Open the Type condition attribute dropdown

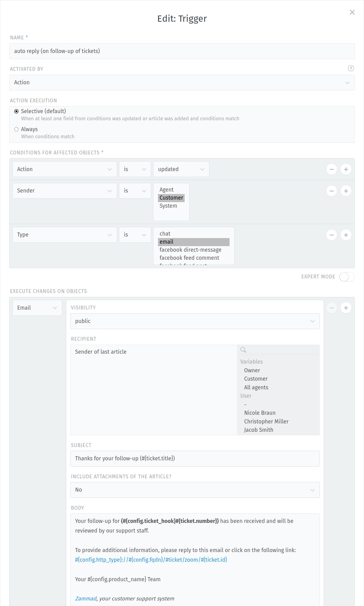point(65,235)
